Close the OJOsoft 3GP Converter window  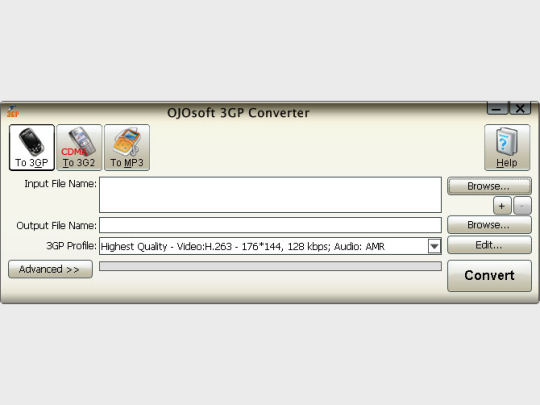[x=520, y=108]
